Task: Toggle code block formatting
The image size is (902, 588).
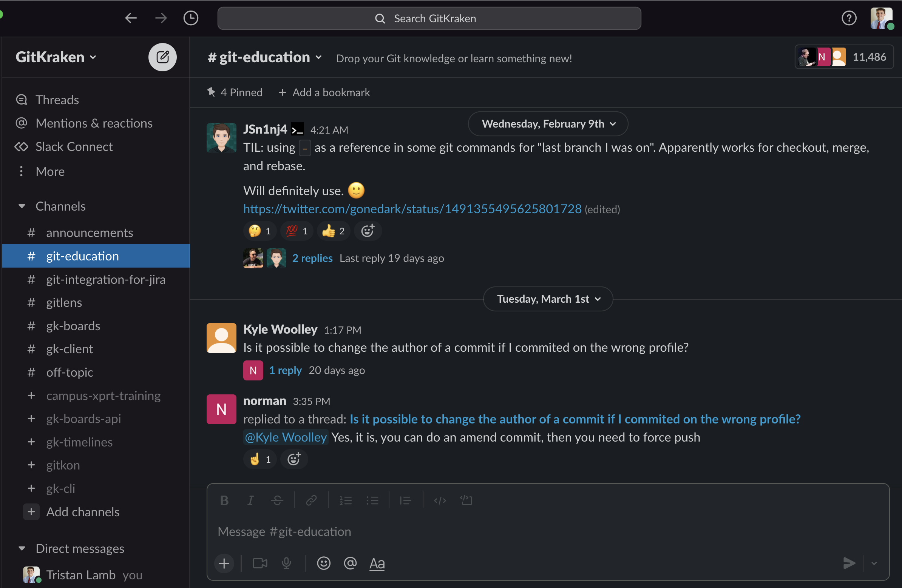Action: (466, 500)
